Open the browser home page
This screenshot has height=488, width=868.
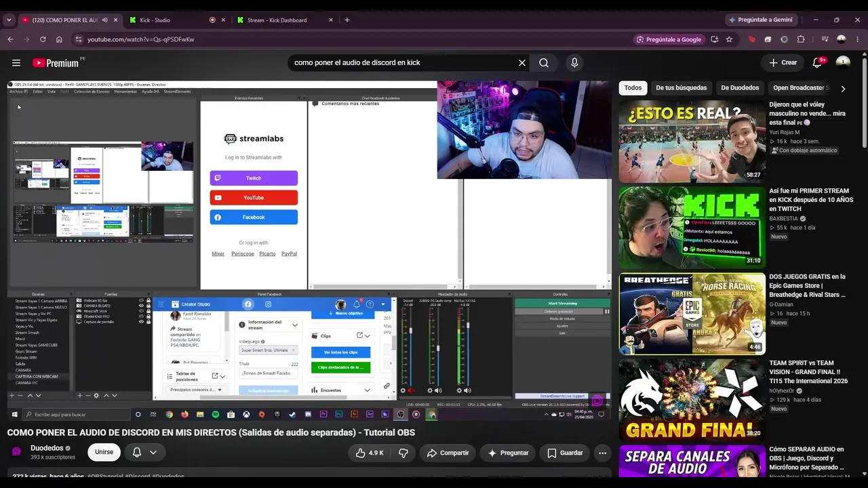(x=59, y=39)
